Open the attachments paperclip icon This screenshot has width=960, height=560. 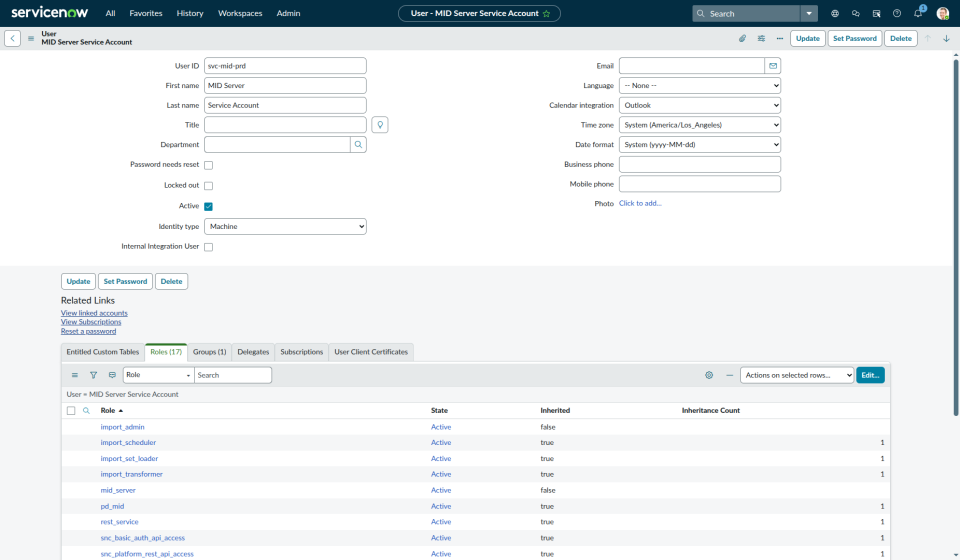(742, 39)
